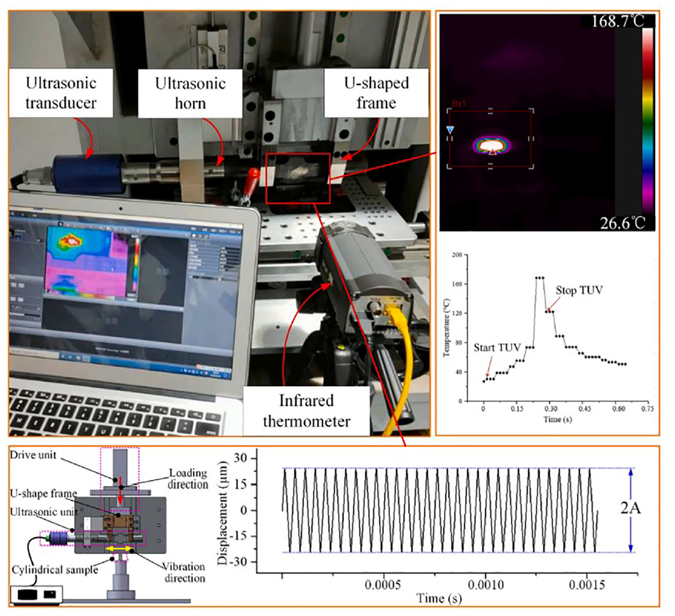Screen dimensions: 675x616
Task: Click the blue triangle marker on thermal image
Action: (450, 130)
